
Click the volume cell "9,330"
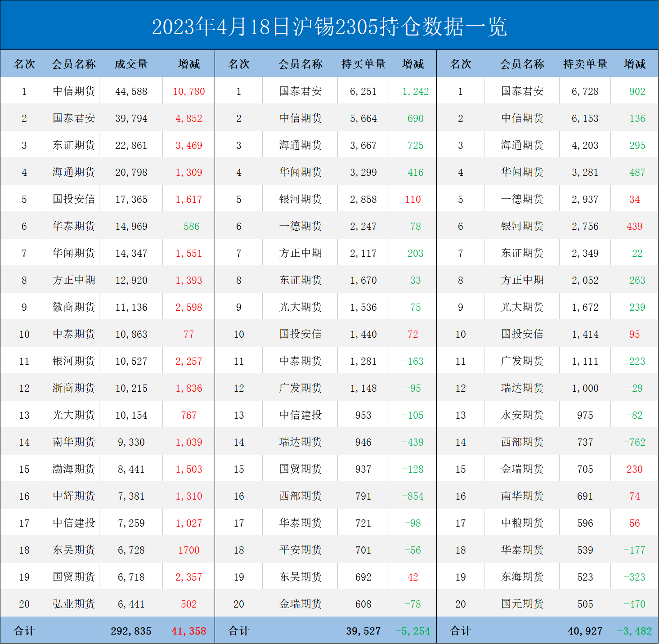(x=131, y=442)
